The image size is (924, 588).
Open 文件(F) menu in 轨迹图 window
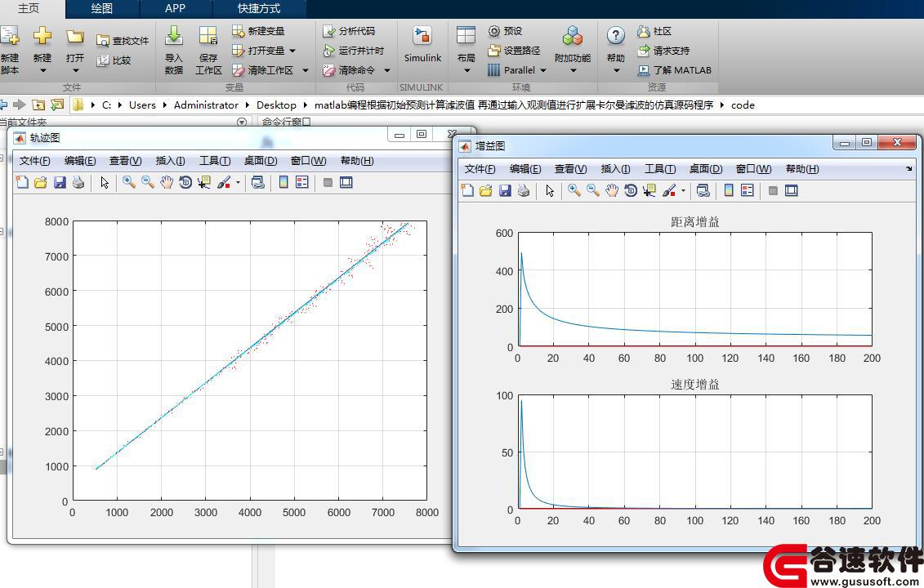35,161
